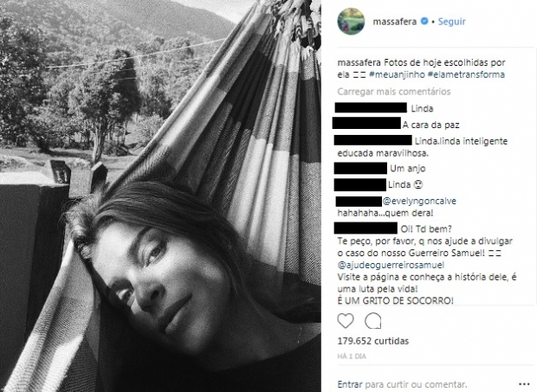537x392 pixels.
Task: Like the post with heart icon
Action: coord(346,321)
